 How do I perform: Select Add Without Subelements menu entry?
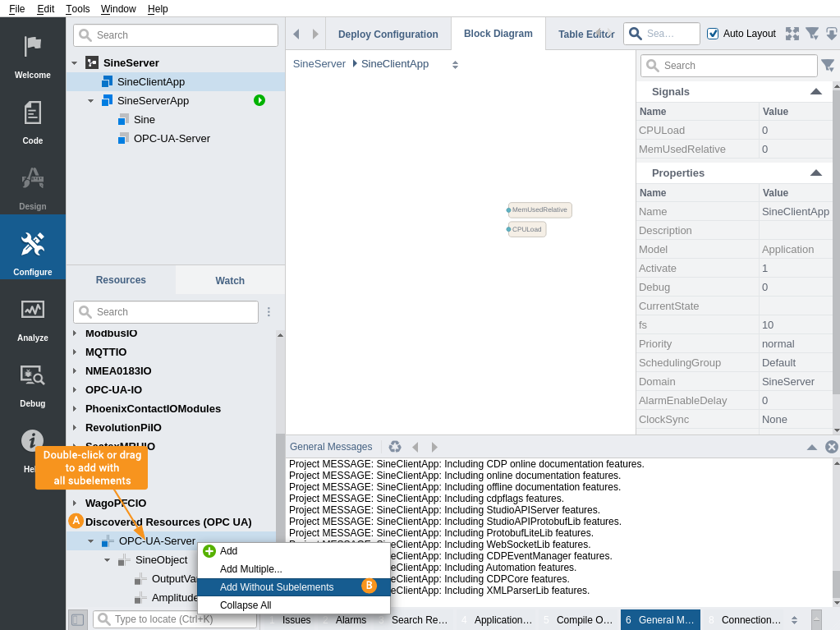point(277,586)
